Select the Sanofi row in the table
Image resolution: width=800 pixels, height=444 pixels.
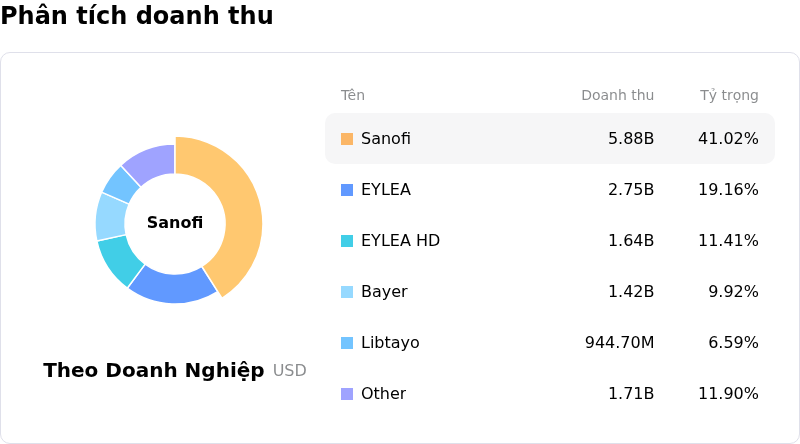549,139
